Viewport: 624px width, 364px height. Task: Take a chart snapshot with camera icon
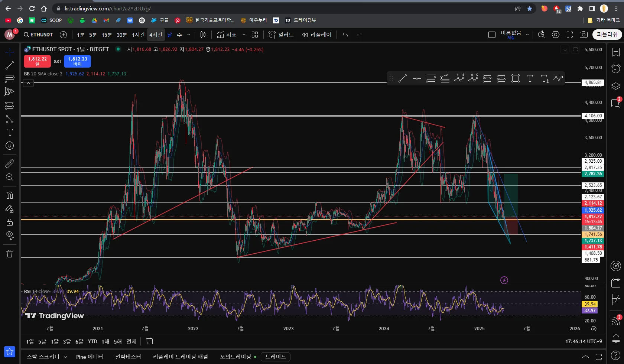pos(584,35)
